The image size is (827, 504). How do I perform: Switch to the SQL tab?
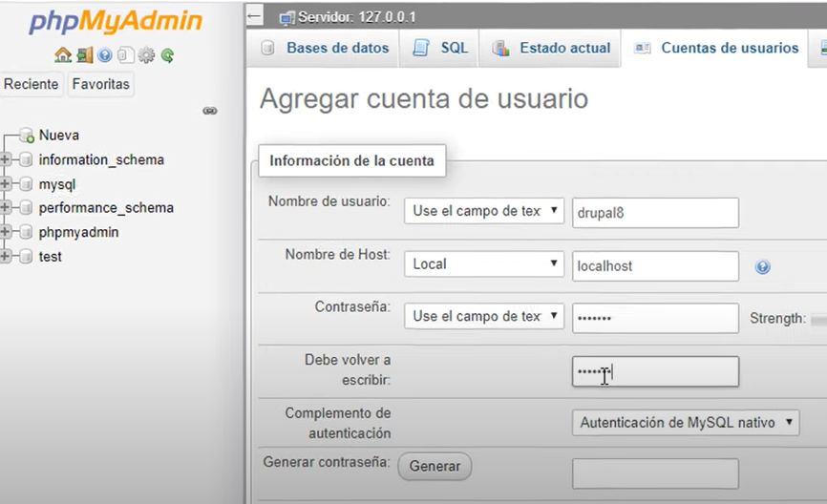440,48
